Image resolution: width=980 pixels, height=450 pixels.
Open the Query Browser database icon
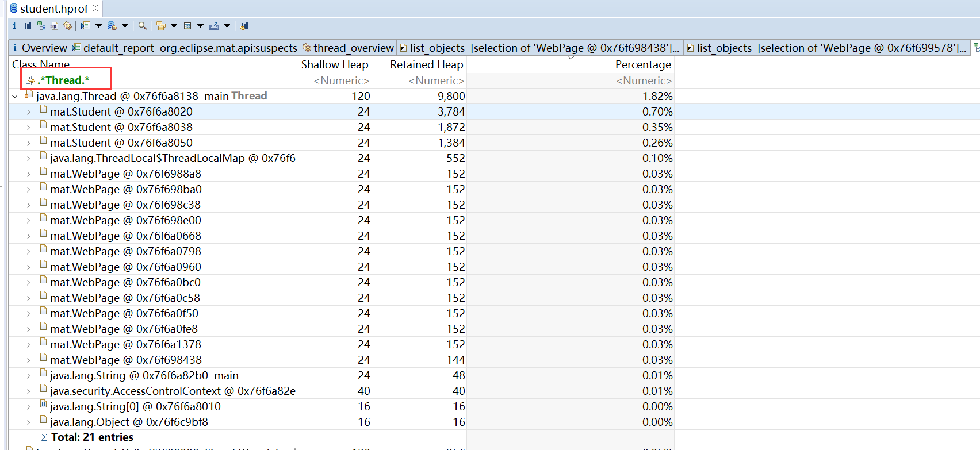point(112,26)
